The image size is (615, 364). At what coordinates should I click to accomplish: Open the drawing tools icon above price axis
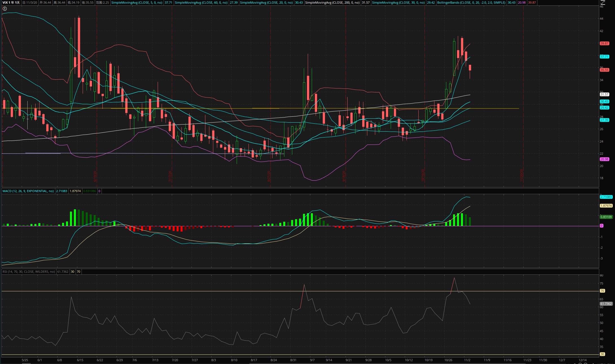pyautogui.click(x=603, y=3)
